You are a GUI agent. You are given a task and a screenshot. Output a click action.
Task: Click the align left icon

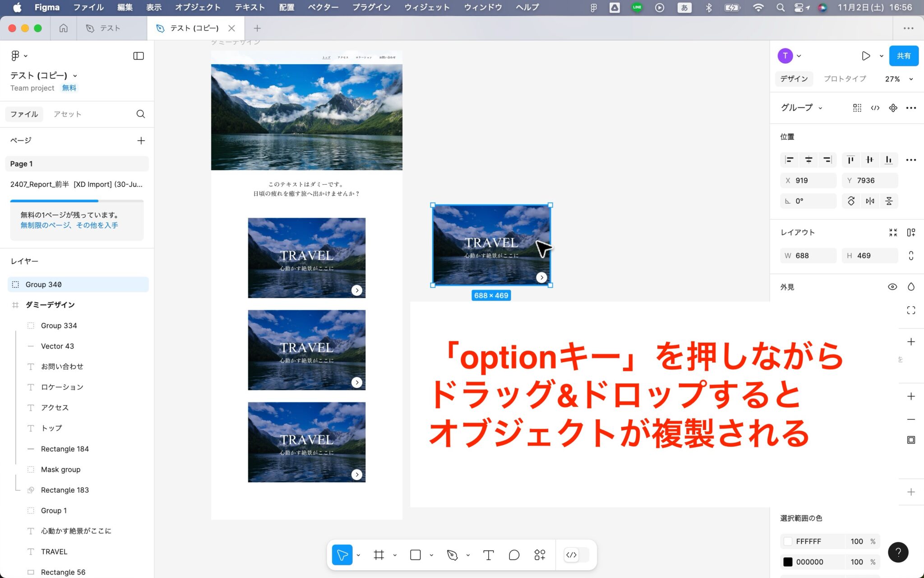coord(789,160)
